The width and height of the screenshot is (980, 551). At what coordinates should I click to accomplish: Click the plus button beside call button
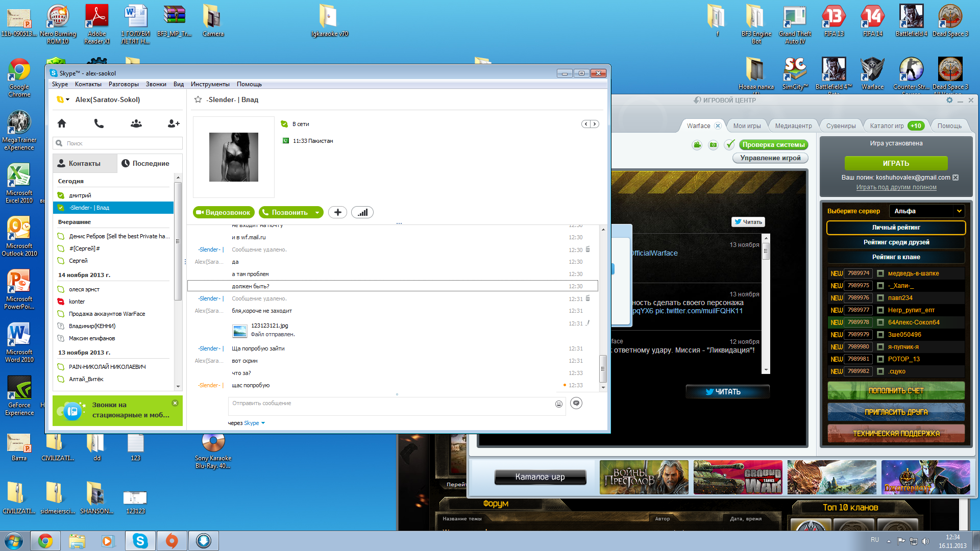click(x=337, y=212)
